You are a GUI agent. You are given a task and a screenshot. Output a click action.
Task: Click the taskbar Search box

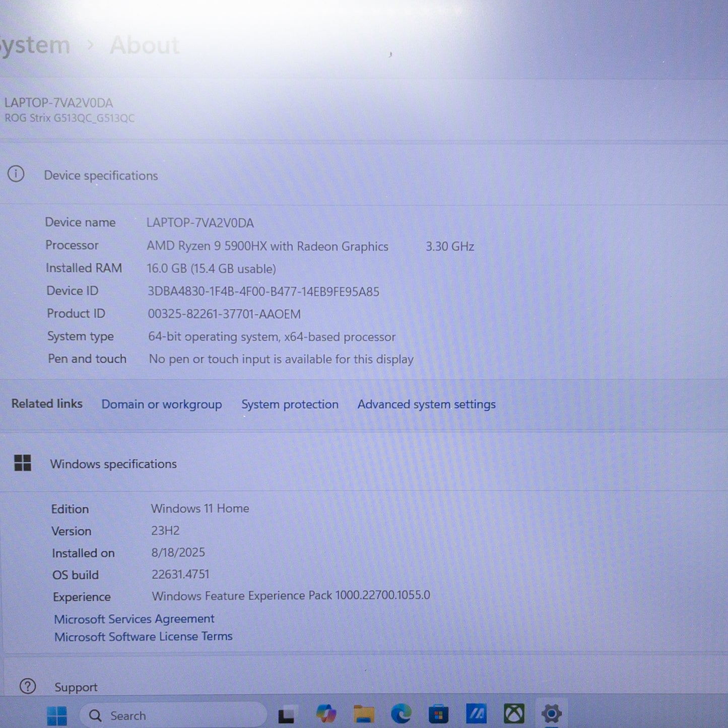tap(173, 715)
